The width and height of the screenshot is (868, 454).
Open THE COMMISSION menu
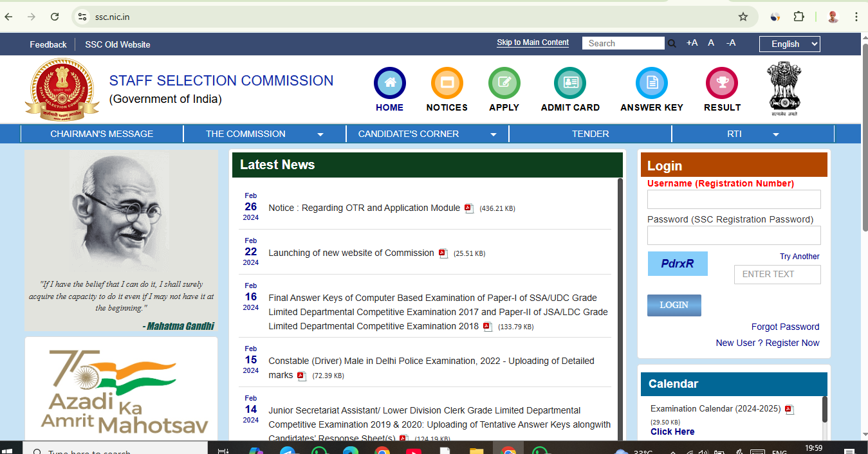click(x=246, y=134)
